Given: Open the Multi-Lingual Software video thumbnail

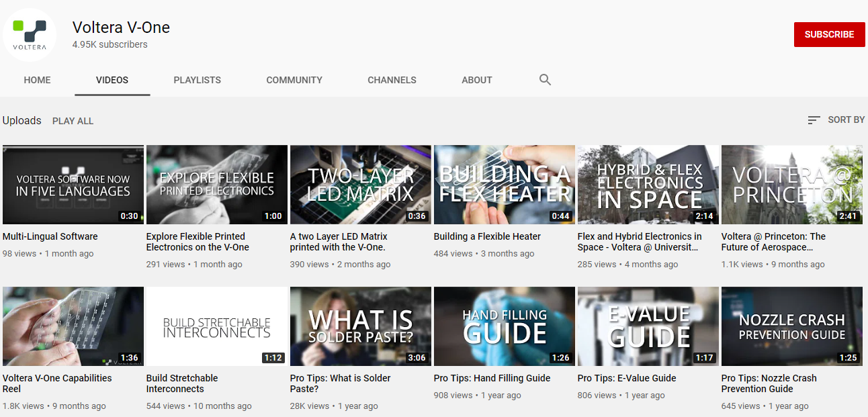Looking at the screenshot, I should tap(73, 185).
